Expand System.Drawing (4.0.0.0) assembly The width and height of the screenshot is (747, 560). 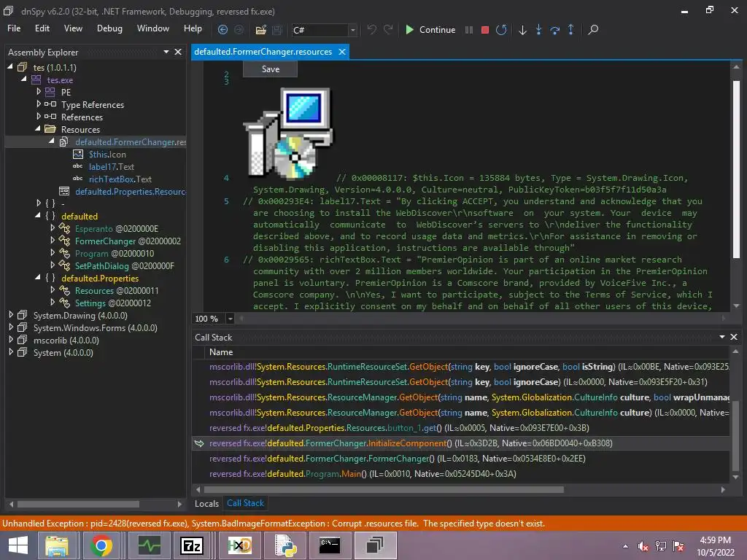tap(11, 314)
